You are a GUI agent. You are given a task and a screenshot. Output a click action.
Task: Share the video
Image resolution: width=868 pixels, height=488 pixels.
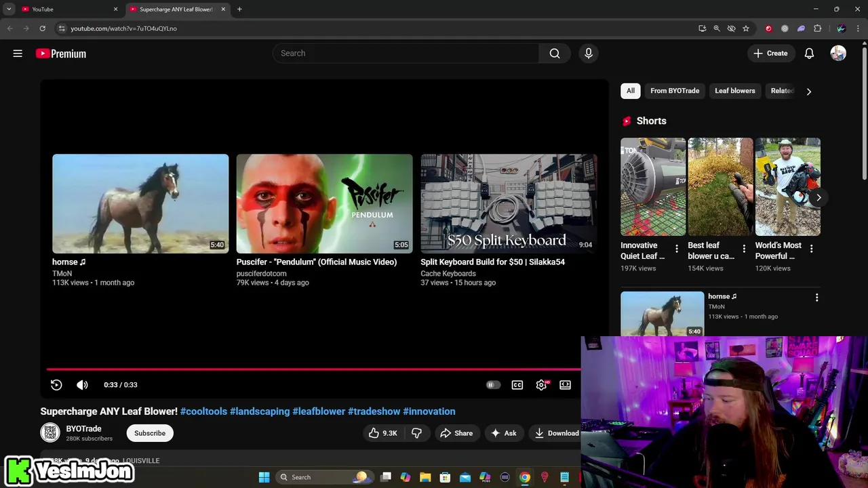click(x=456, y=433)
